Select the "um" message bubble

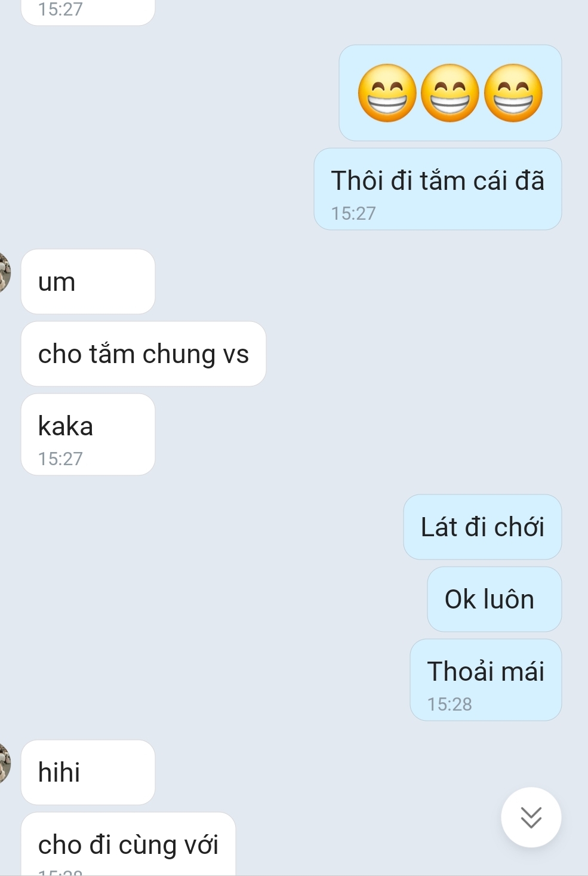[88, 281]
